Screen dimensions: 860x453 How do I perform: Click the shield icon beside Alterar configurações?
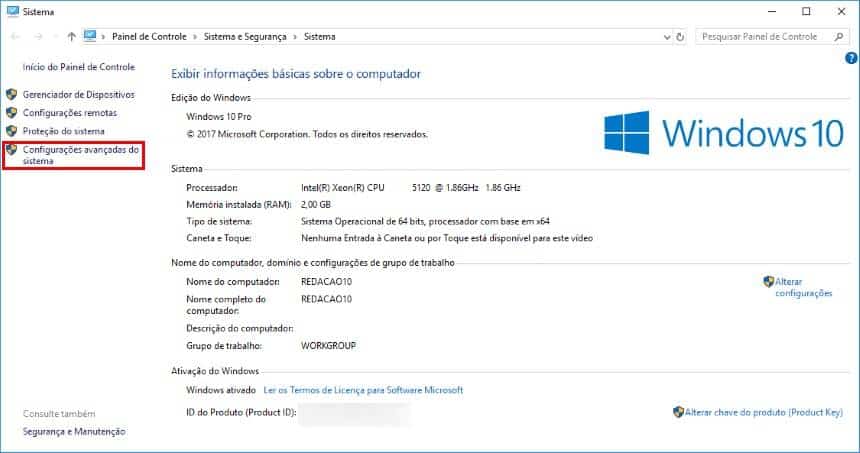tap(768, 281)
